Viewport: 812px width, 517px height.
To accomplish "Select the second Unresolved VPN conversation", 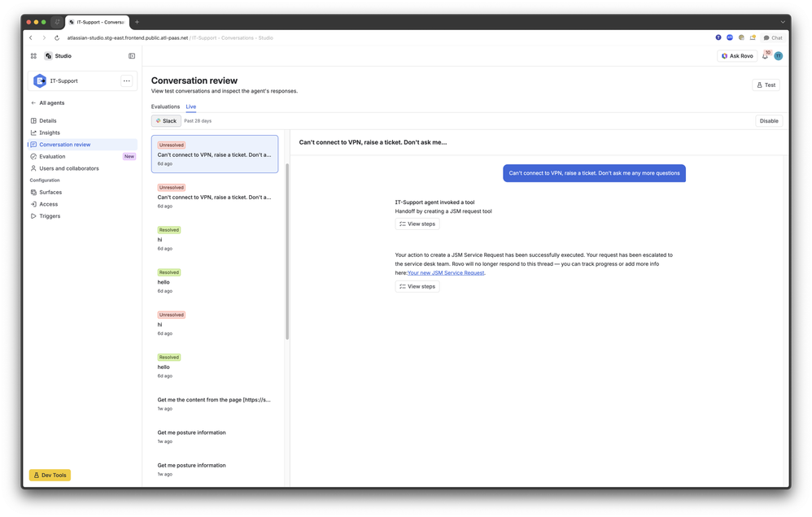I will click(x=215, y=197).
